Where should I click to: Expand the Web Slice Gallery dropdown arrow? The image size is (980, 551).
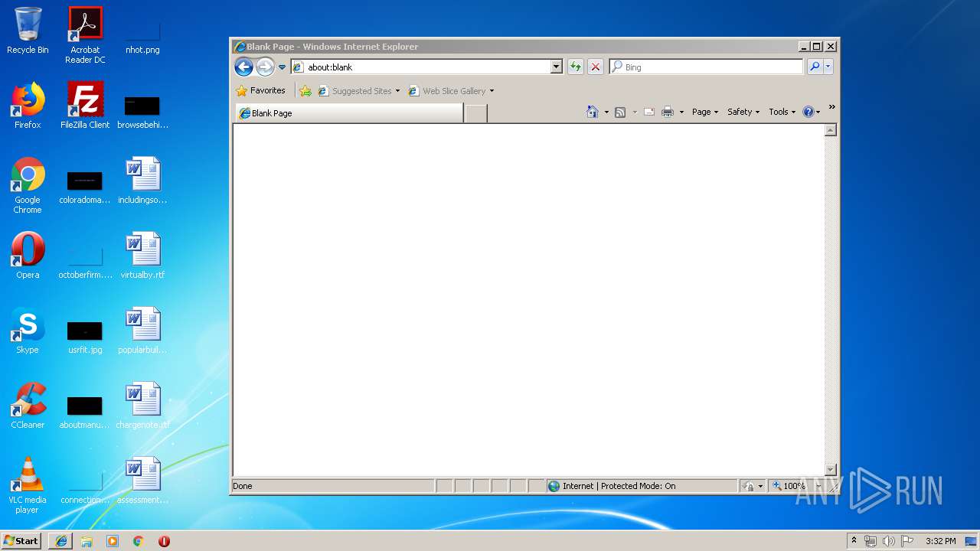pos(492,91)
